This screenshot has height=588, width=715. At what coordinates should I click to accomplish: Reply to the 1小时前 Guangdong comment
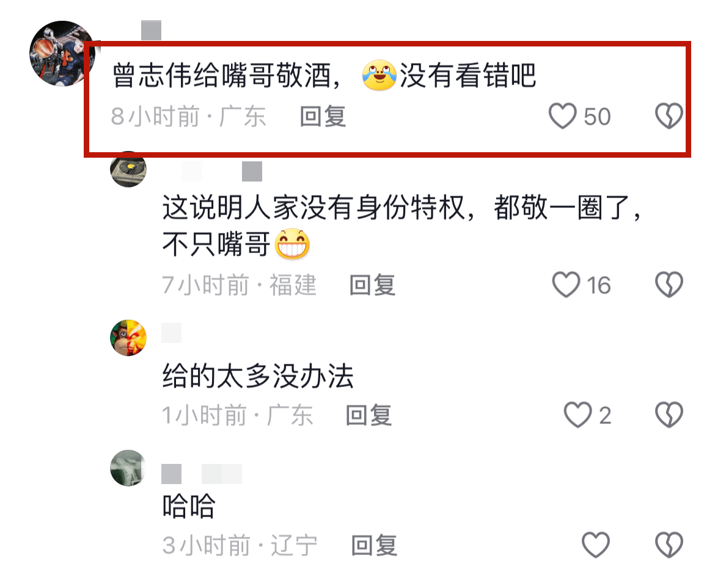pos(369,415)
